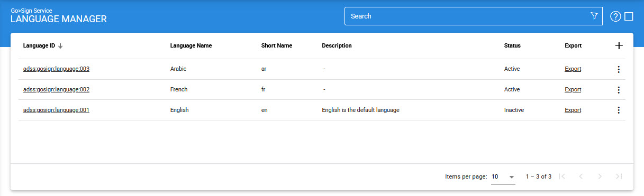
Task: Click the Language Name column header
Action: [x=191, y=45]
